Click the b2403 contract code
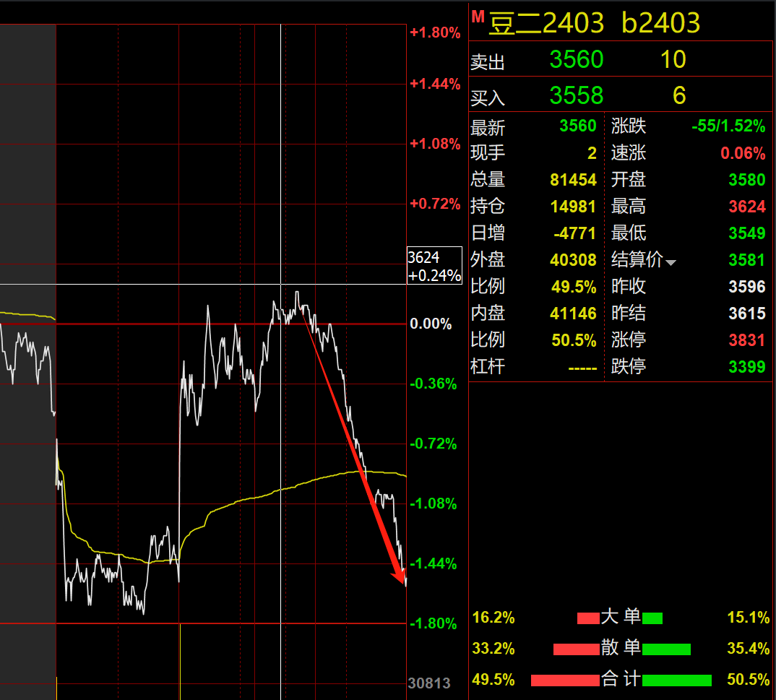Screen dimensions: 776x700 [661, 24]
